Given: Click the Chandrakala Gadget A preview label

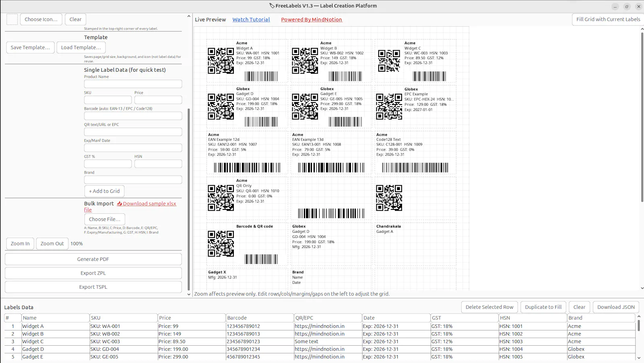Looking at the screenshot, I should pyautogui.click(x=415, y=244).
